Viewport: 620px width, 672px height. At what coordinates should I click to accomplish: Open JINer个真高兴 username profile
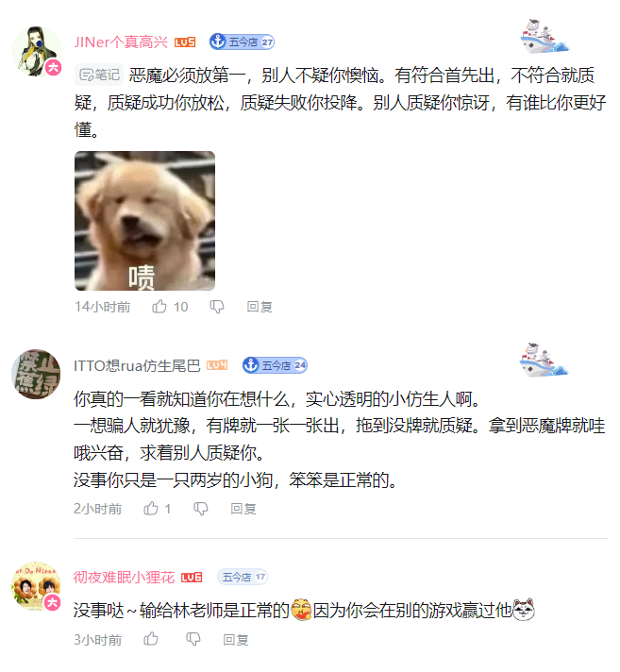click(121, 42)
